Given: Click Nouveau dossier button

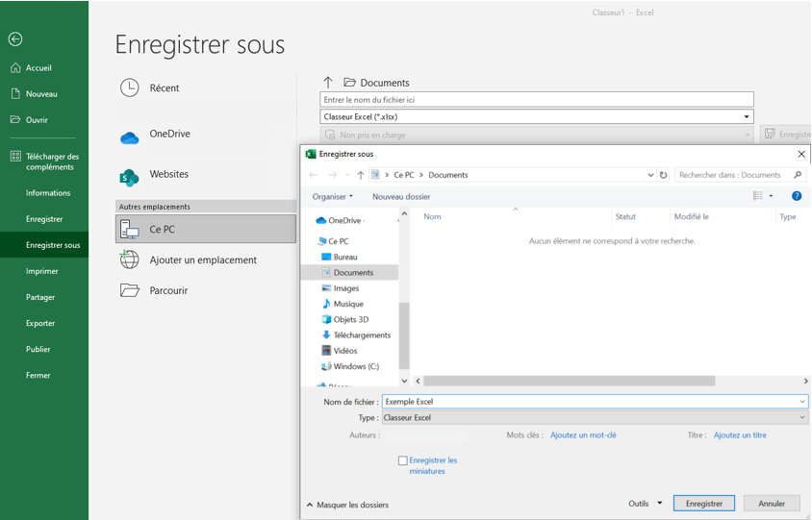Looking at the screenshot, I should (x=401, y=197).
